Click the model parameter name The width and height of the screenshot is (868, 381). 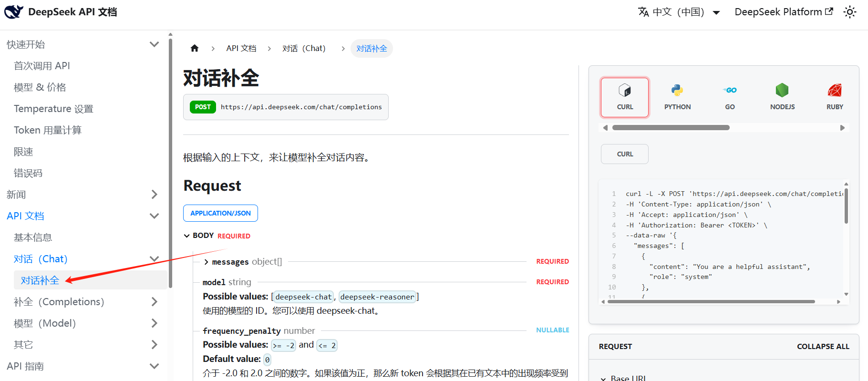click(x=214, y=282)
